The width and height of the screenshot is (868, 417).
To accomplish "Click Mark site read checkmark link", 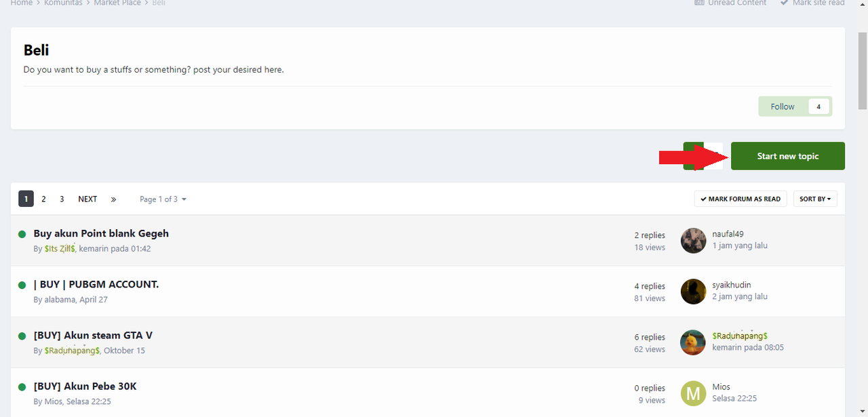I will click(x=818, y=3).
